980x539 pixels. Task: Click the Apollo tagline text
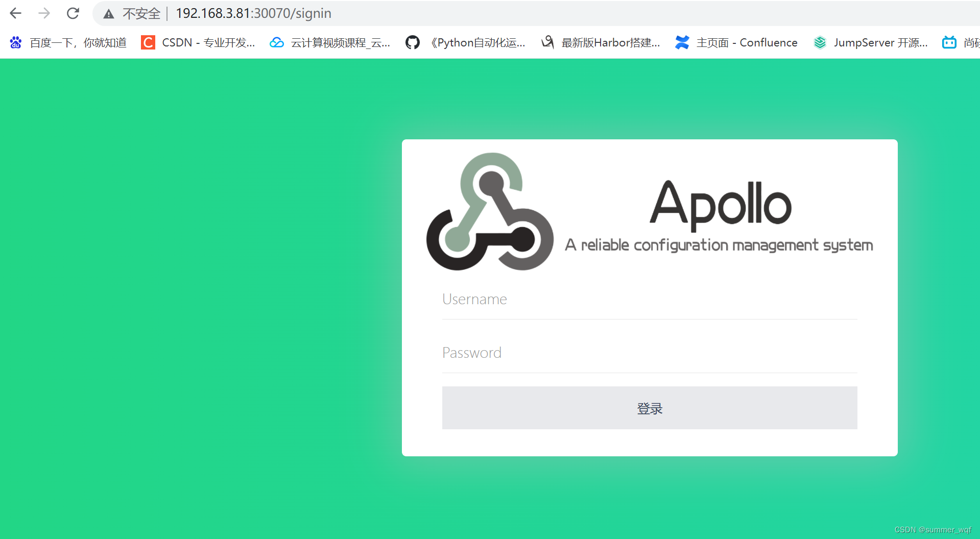[719, 244]
